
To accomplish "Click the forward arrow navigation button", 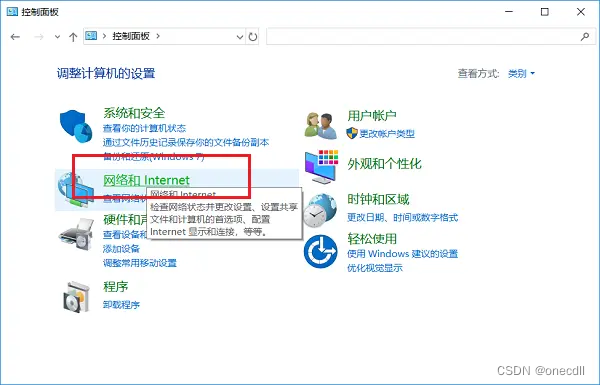I will pyautogui.click(x=39, y=37).
